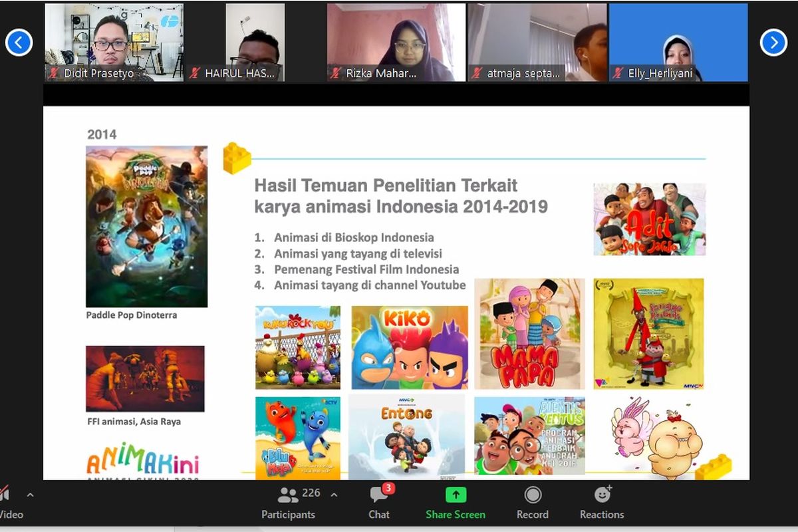
Task: Open the Participants panel
Action: (288, 503)
